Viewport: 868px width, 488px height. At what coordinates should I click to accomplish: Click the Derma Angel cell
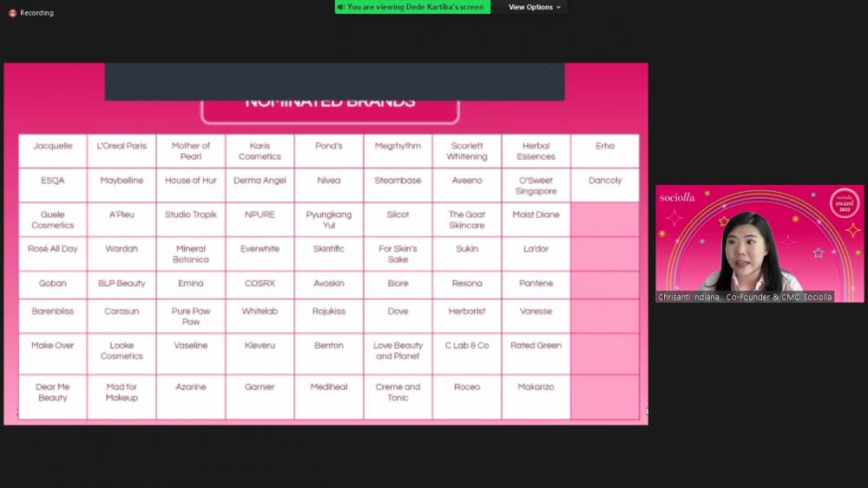point(260,186)
